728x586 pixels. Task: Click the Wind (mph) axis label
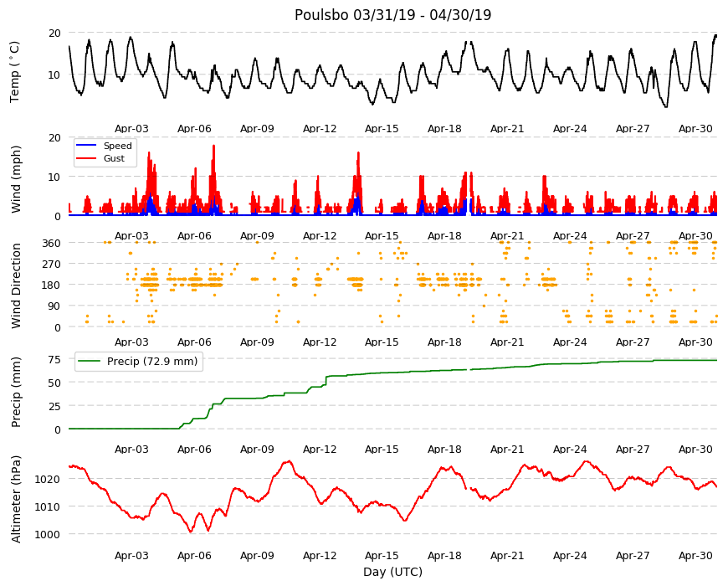pyautogui.click(x=16, y=179)
